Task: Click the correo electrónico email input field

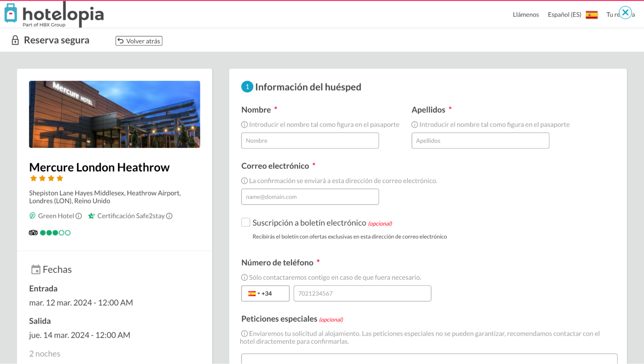Action: coord(310,197)
